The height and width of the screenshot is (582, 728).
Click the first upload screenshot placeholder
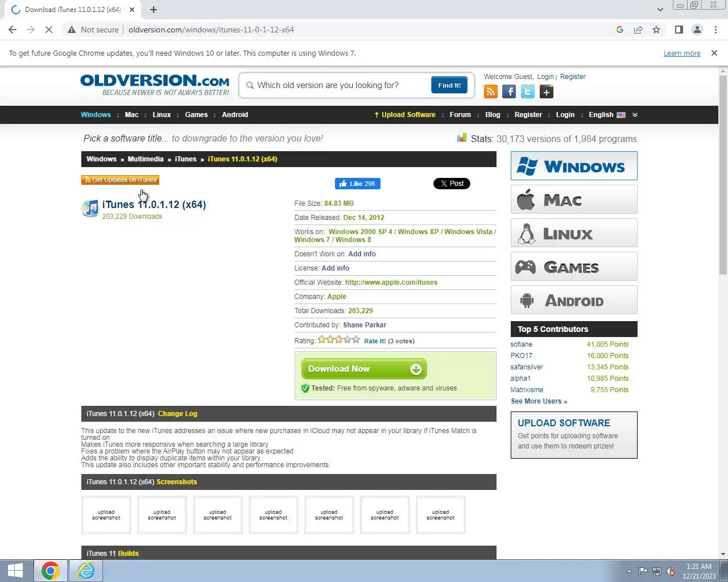(106, 515)
